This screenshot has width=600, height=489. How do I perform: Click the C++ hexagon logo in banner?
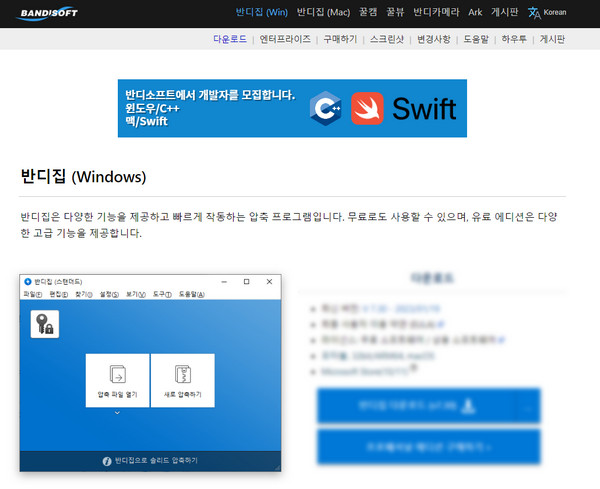click(x=326, y=108)
